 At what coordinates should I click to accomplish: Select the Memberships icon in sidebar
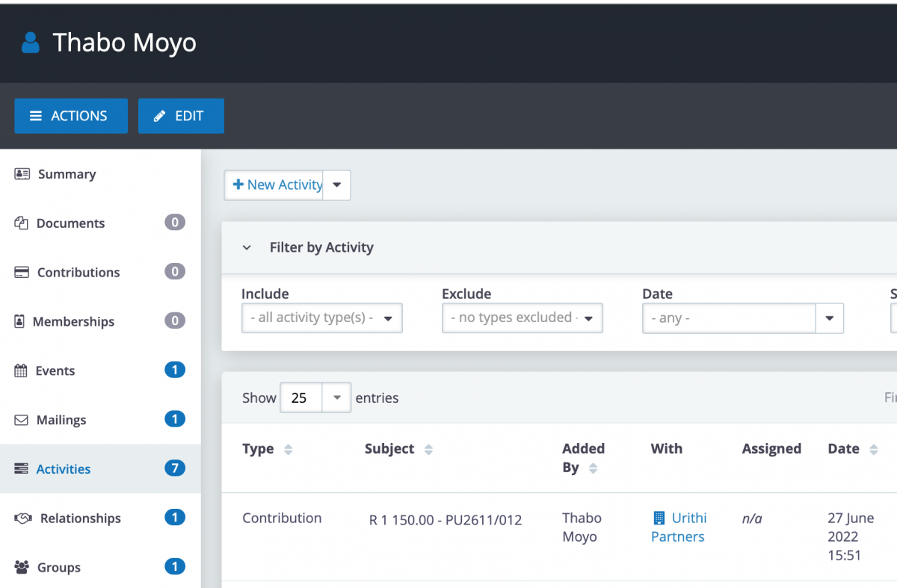click(21, 321)
